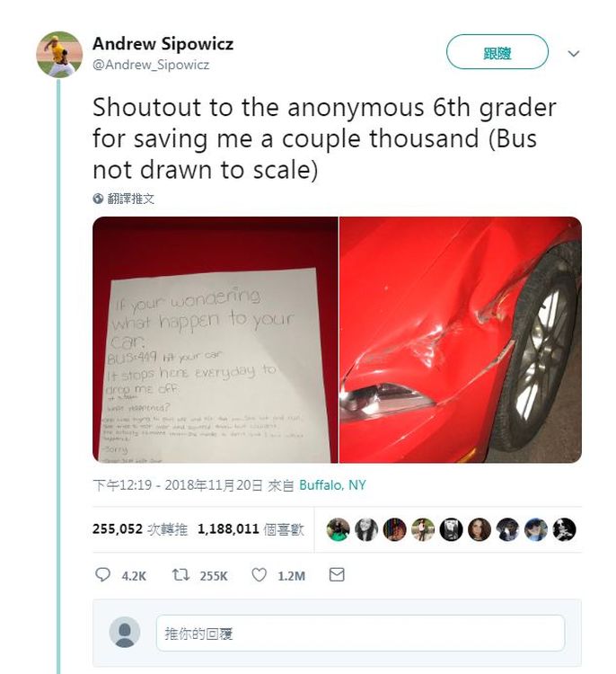Open Andrew Sipowicz's profile avatar
616x674 pixels.
point(59,54)
